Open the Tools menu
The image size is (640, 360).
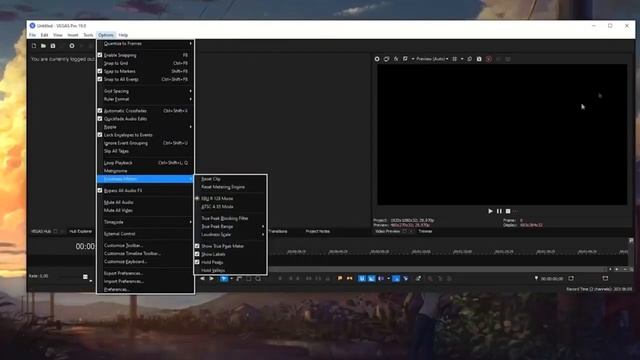coord(88,35)
